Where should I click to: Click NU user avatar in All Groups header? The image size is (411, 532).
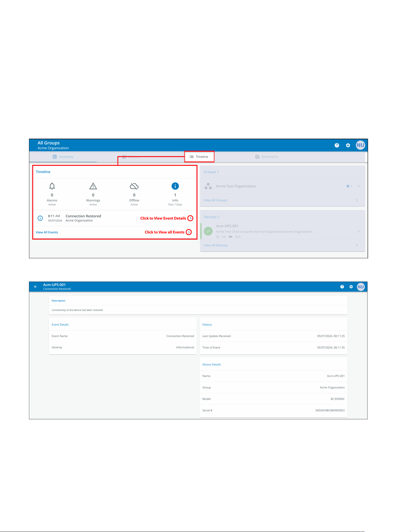360,145
